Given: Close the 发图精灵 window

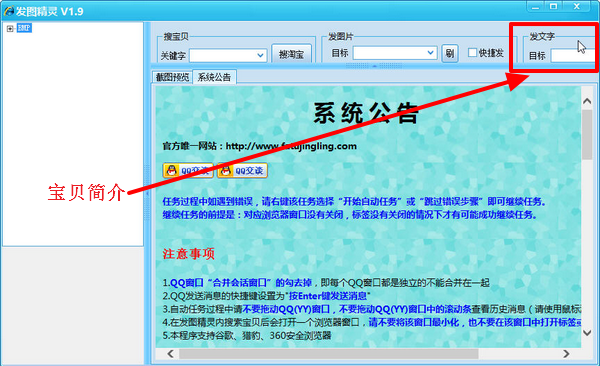Looking at the screenshot, I should [x=577, y=7].
